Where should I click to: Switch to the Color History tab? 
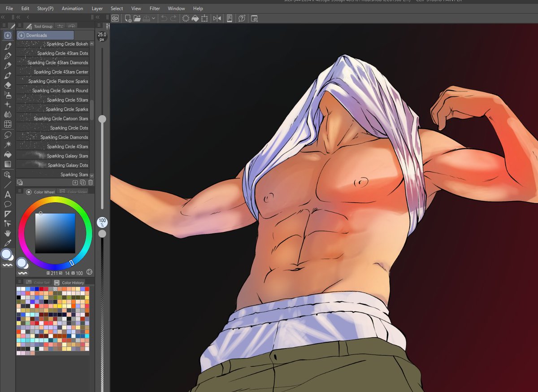pos(69,283)
